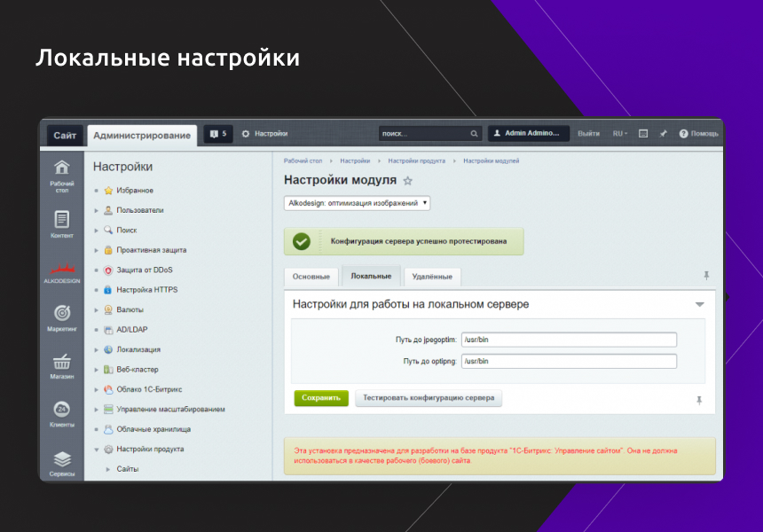Open the Контент sidebar section
The height and width of the screenshot is (532, 763).
[x=61, y=220]
